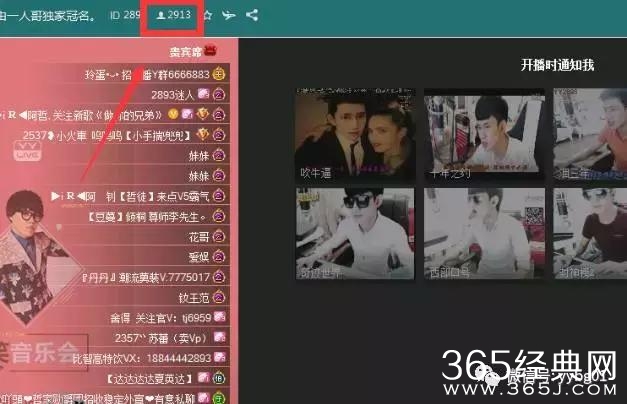This screenshot has height=404, width=627.
Task: Click the viewer count 2913
Action: coord(173,15)
